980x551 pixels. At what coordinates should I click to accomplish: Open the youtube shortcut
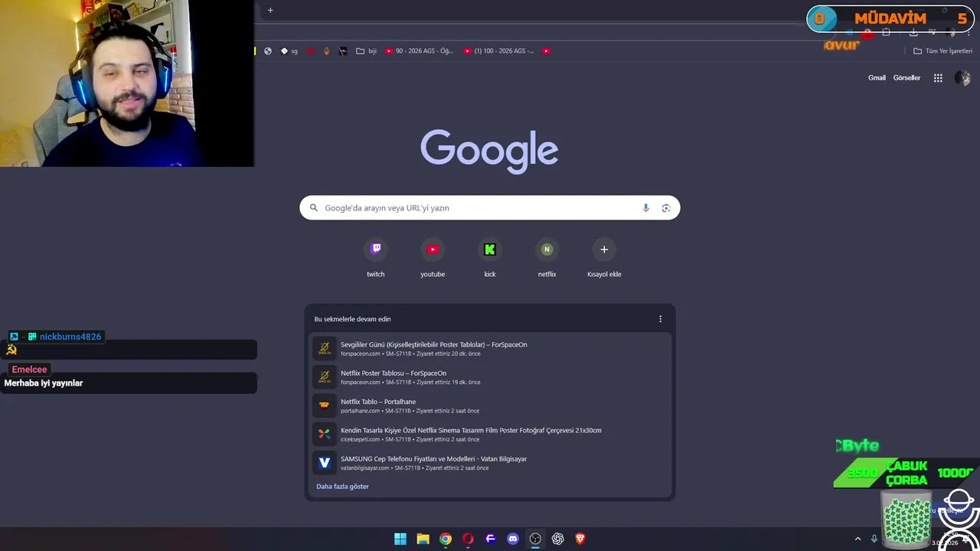433,259
